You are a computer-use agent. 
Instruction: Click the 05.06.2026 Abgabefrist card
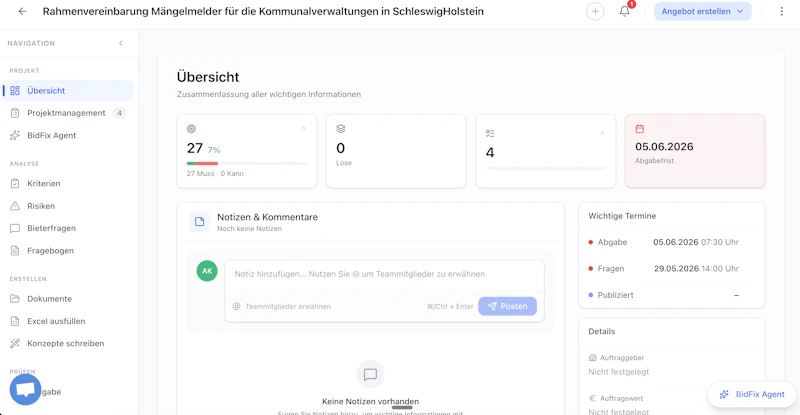pyautogui.click(x=695, y=151)
